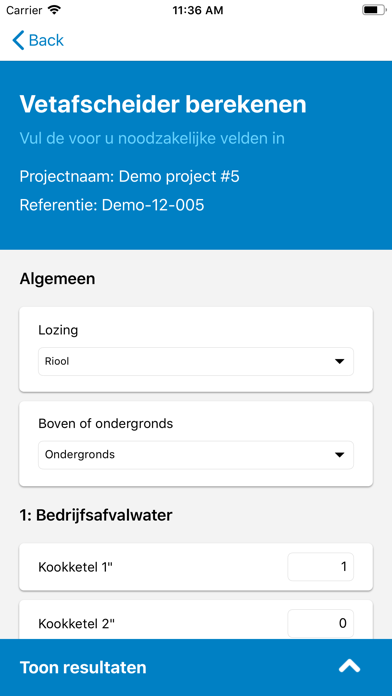Open the Boven of ondergronds dropdown
This screenshot has height=696, width=392.
[196, 455]
